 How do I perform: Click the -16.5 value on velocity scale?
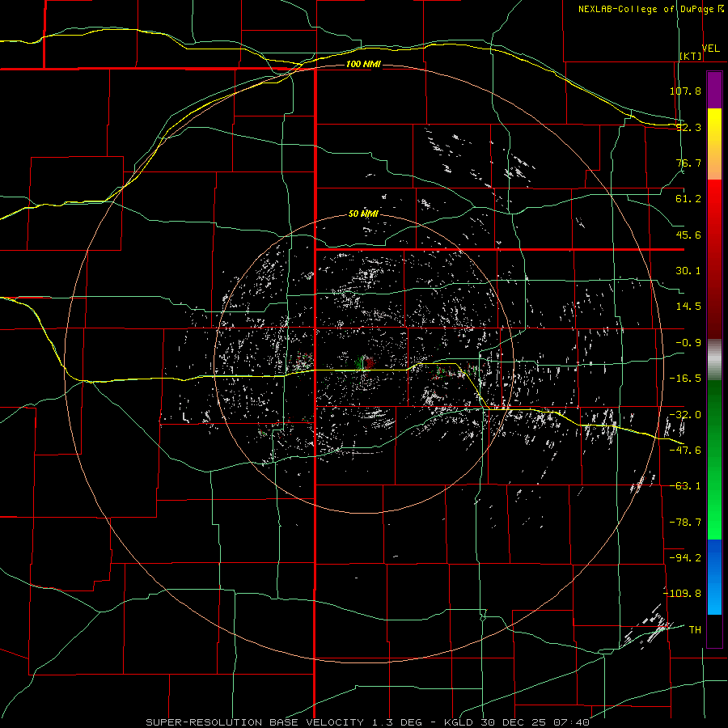685,379
